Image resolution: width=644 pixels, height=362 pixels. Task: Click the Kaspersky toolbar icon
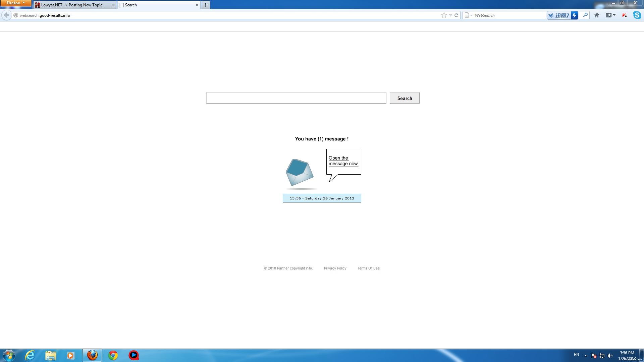(624, 15)
